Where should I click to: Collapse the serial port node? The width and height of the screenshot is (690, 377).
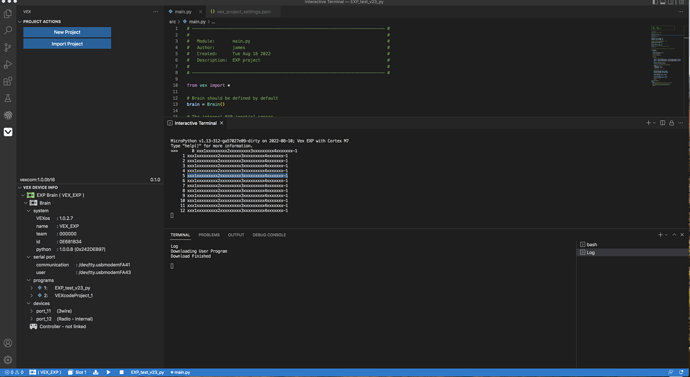coord(29,257)
